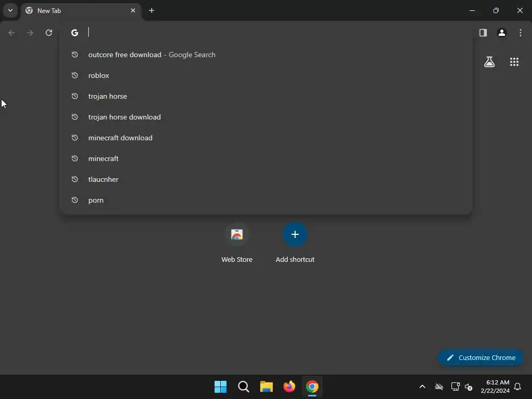Go back to previous page
This screenshot has width=532, height=399.
(11, 33)
